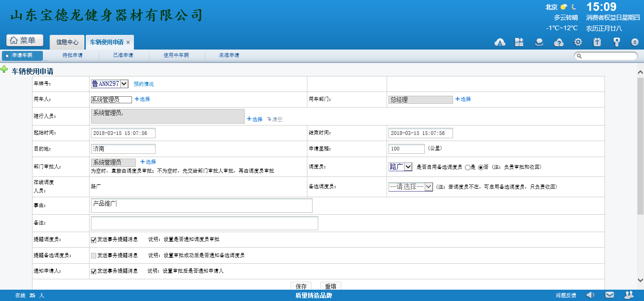Click the shirt-shaped theme icon
The width and height of the screenshot is (644, 301).
pos(597,42)
